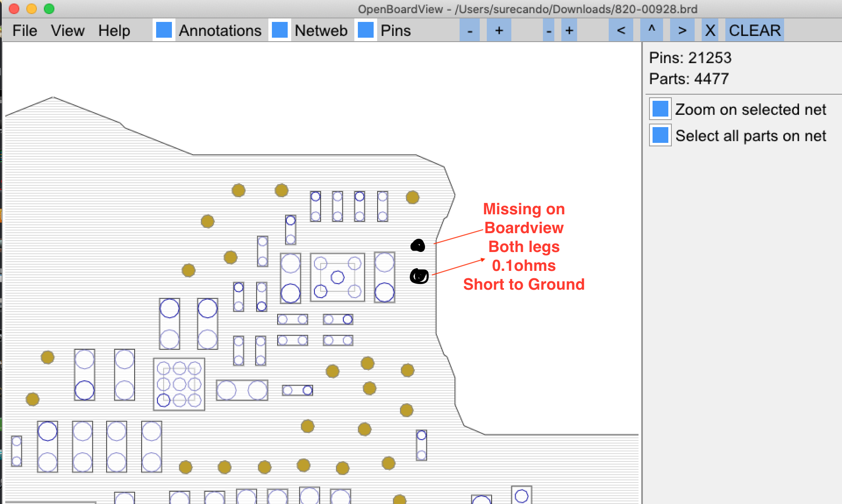Select the nine-pin square component

[179, 384]
